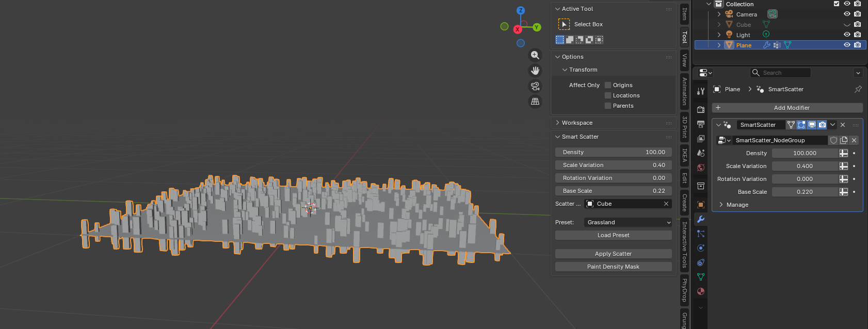Open the Collection properties tab icon
This screenshot has height=329, width=868.
click(x=701, y=186)
